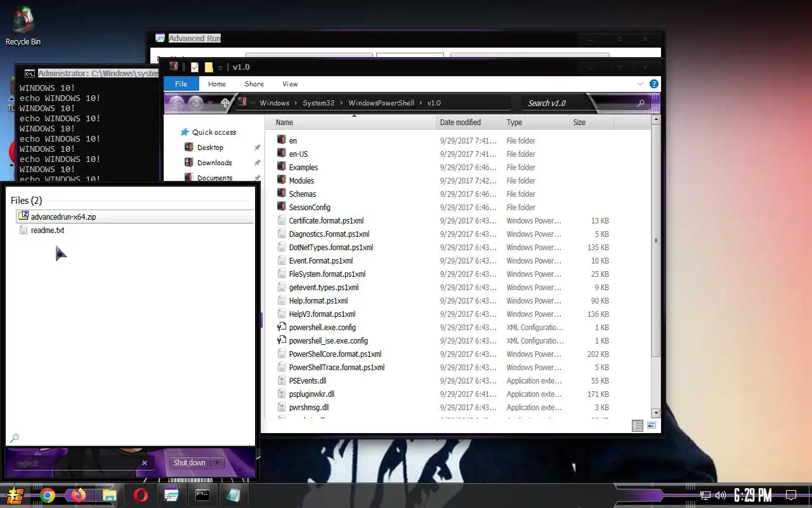Click the Shut down button

[x=190, y=463]
